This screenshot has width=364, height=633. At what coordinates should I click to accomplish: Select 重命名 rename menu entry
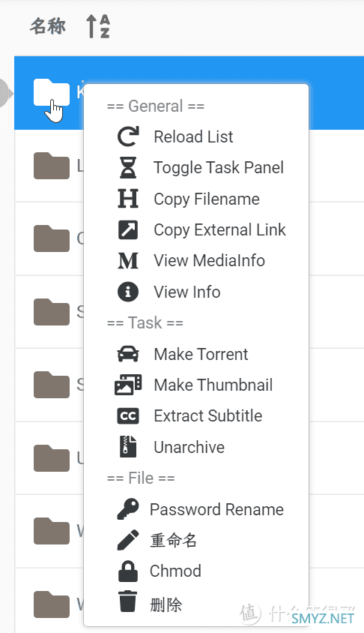(x=173, y=540)
